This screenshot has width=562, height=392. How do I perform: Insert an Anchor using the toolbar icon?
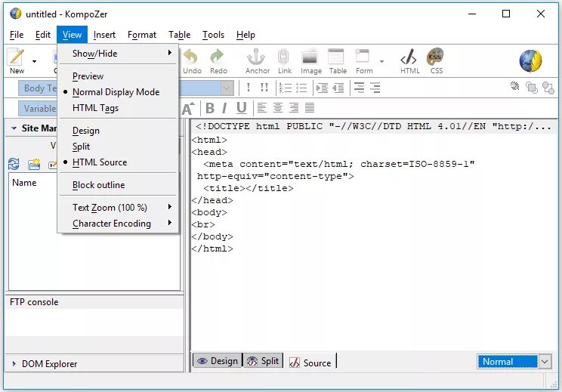[257, 61]
